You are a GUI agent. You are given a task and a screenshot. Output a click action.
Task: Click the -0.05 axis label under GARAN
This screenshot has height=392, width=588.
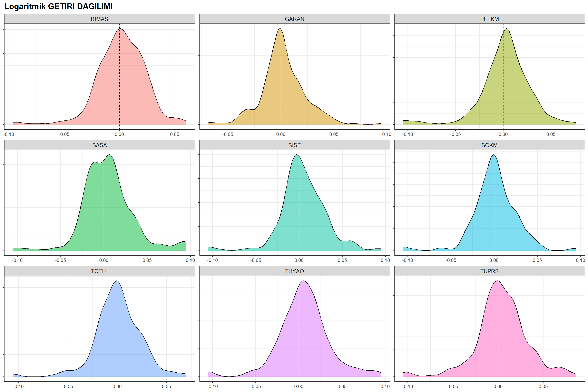coord(227,134)
